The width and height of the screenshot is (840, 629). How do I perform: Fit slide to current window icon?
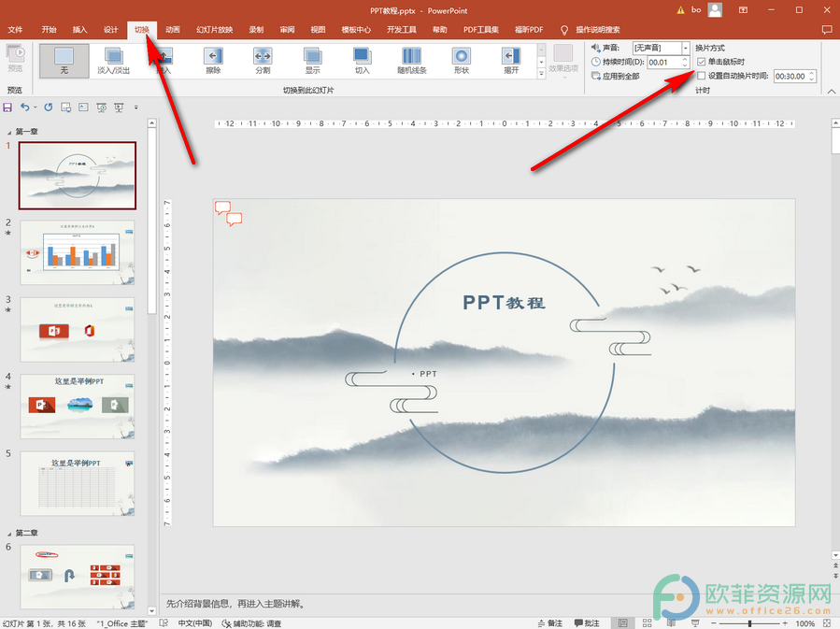pos(827,623)
